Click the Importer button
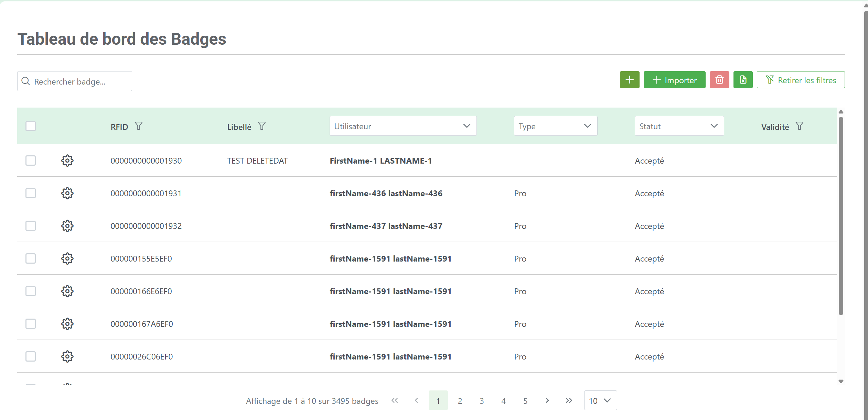This screenshot has width=868, height=420. [674, 80]
